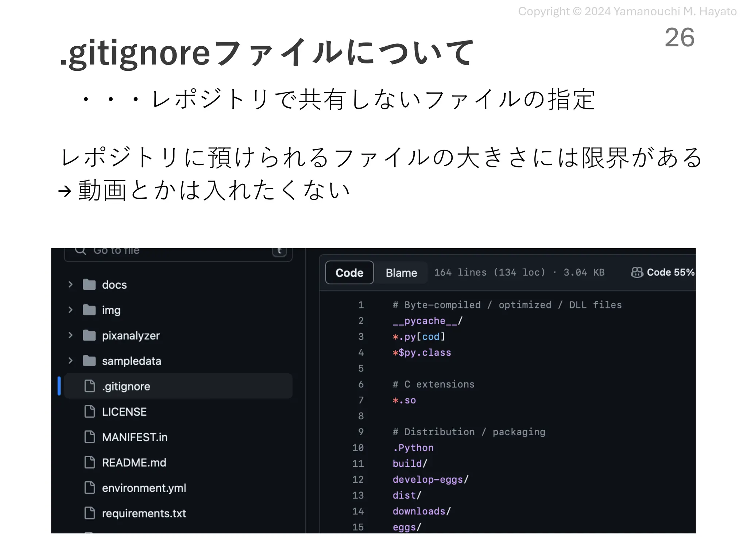The height and width of the screenshot is (560, 747).
Task: Click the MANIFEST.in file icon
Action: point(90,437)
